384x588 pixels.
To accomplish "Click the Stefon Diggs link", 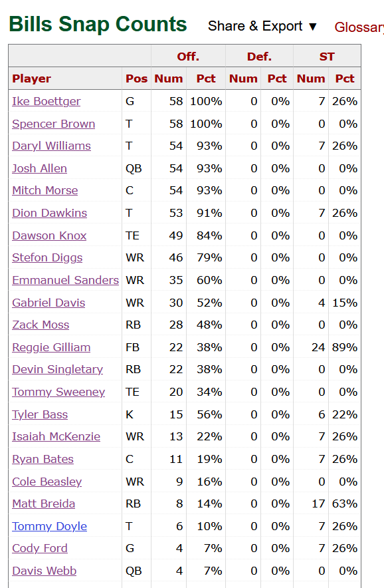I will point(47,257).
